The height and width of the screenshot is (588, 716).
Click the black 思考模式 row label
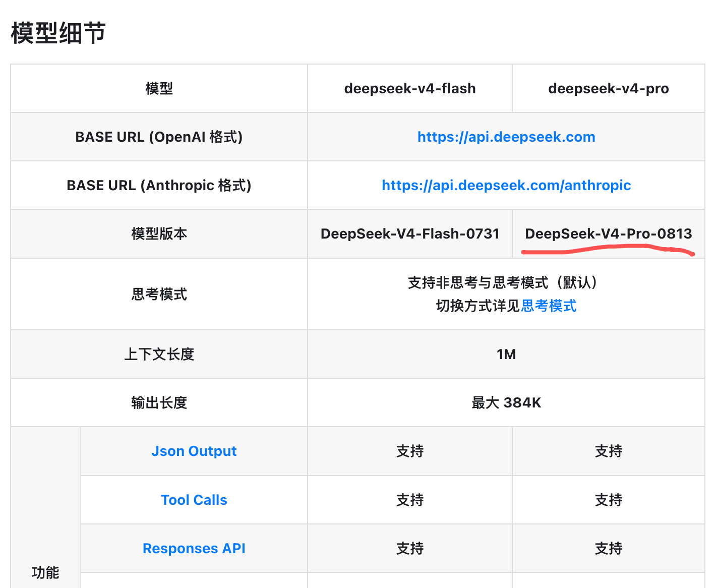[x=159, y=294]
